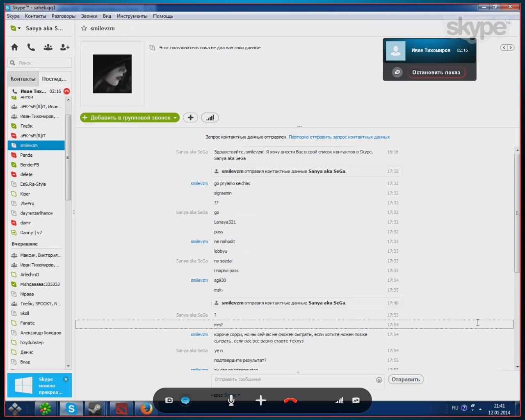The width and height of the screenshot is (525, 420).
Task: Click the smilevzm profile picture
Action: pos(112,74)
